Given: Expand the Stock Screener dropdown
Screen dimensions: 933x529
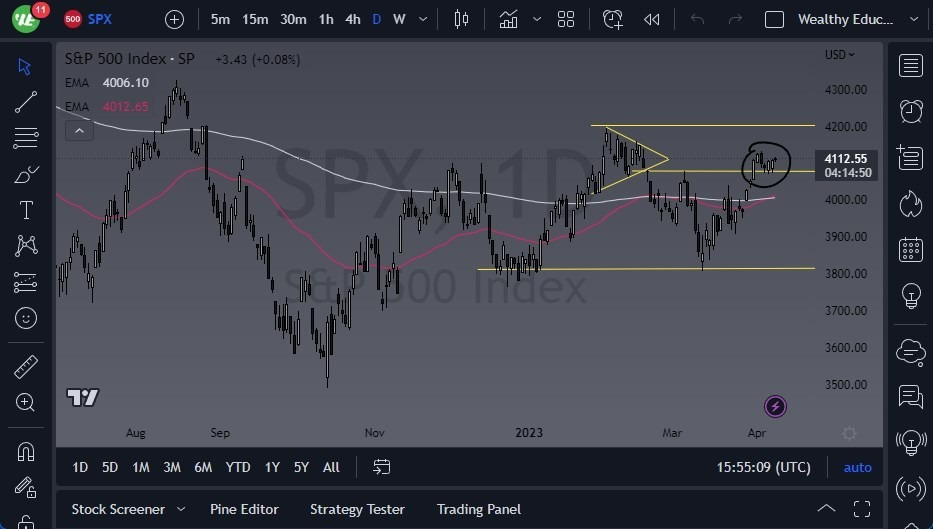Looking at the screenshot, I should pos(181,509).
